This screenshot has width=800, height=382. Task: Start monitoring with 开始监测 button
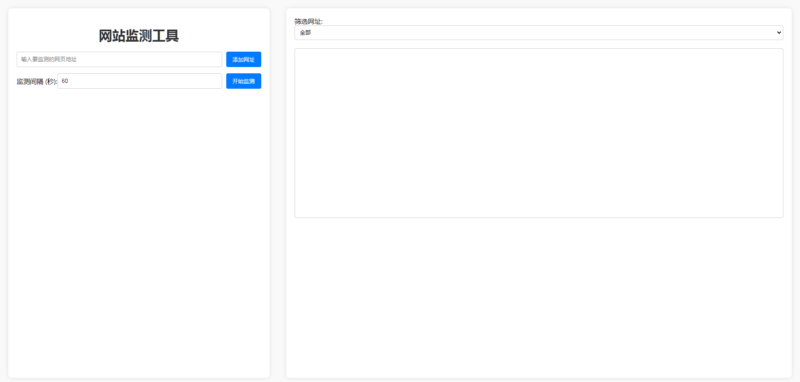[x=243, y=81]
